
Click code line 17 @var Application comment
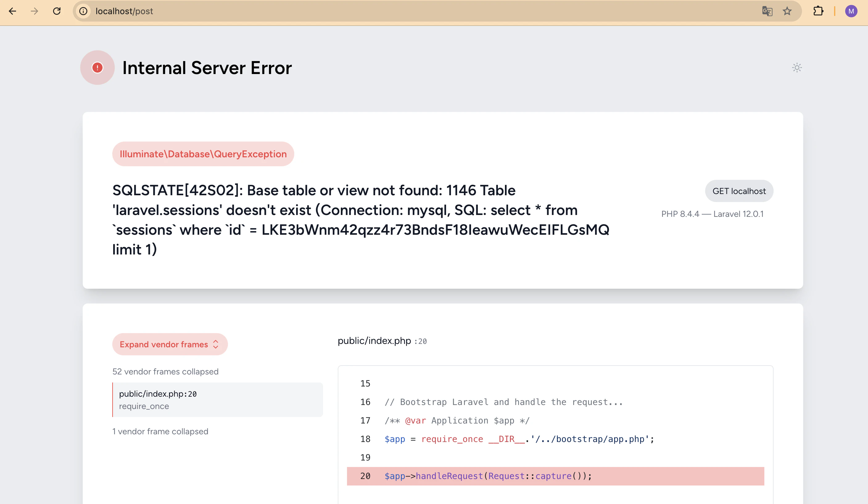pyautogui.click(x=457, y=421)
